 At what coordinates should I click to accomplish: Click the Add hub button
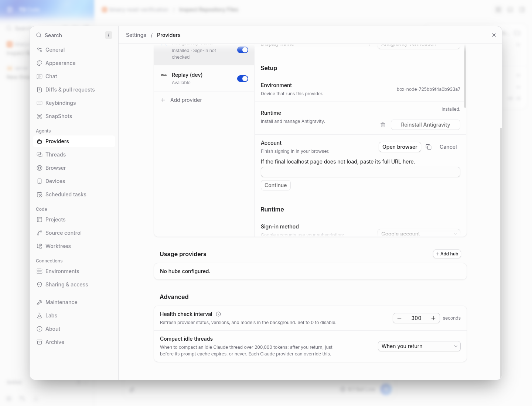pyautogui.click(x=447, y=254)
